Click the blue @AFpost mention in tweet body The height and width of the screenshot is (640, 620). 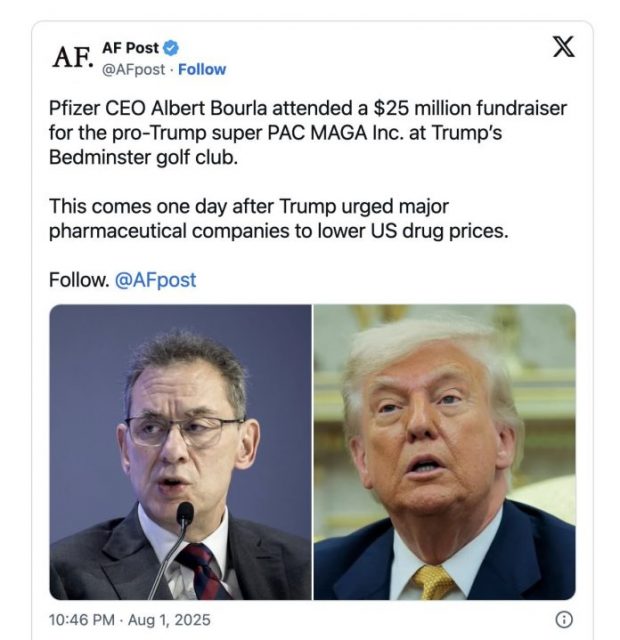click(155, 280)
